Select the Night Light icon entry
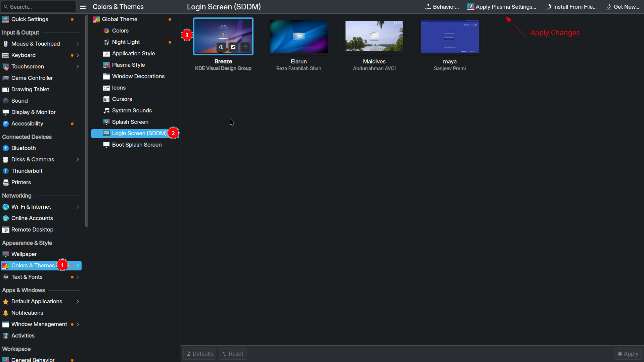The image size is (644, 362). click(x=126, y=42)
